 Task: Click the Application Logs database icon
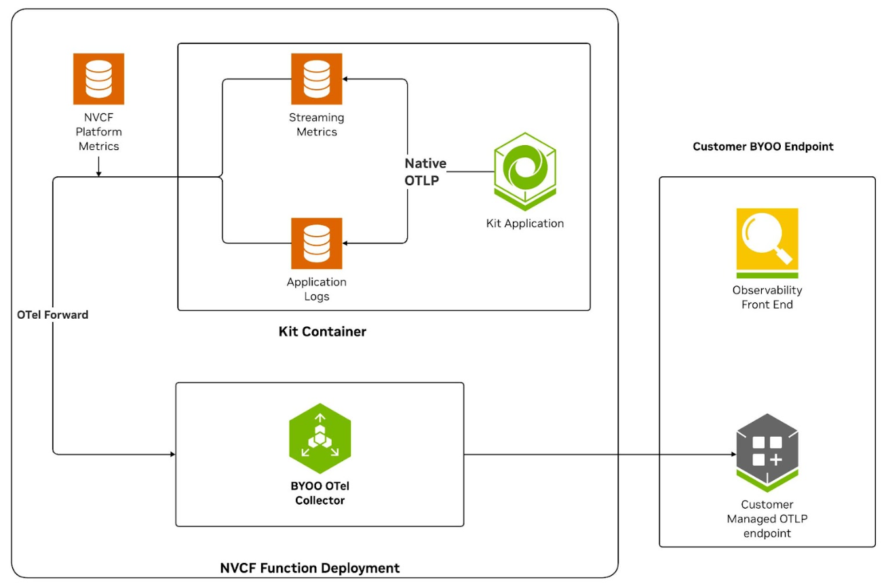click(x=316, y=243)
